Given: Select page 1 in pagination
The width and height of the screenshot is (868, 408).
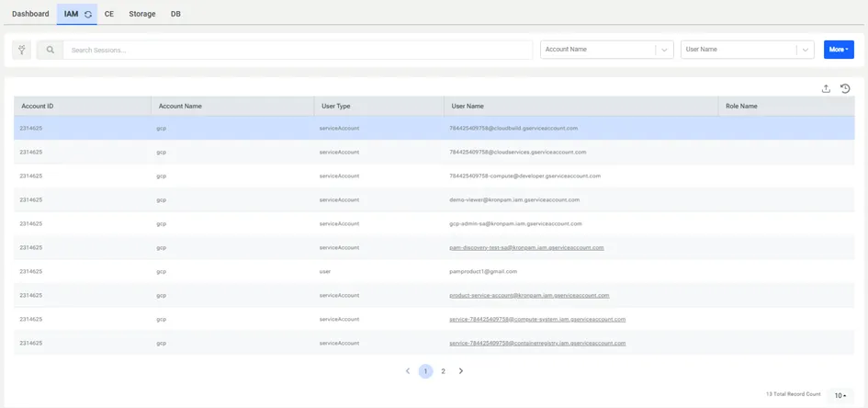Looking at the screenshot, I should click(x=425, y=371).
